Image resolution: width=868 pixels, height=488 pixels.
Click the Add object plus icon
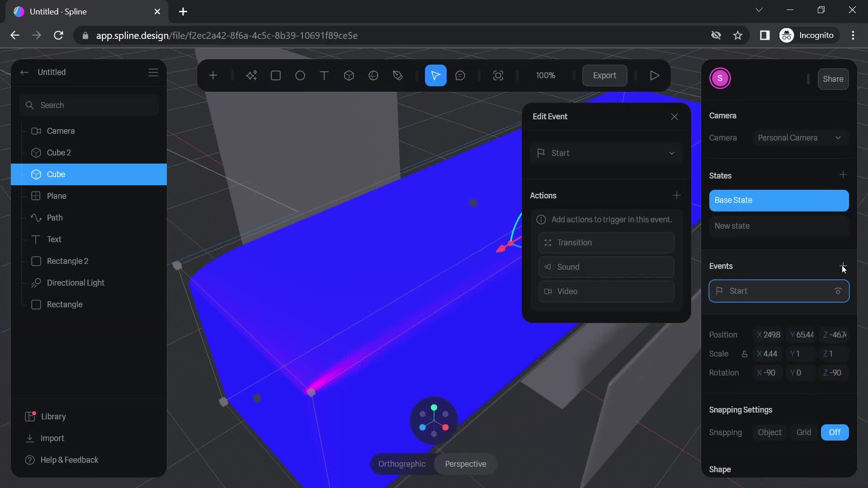pos(213,75)
